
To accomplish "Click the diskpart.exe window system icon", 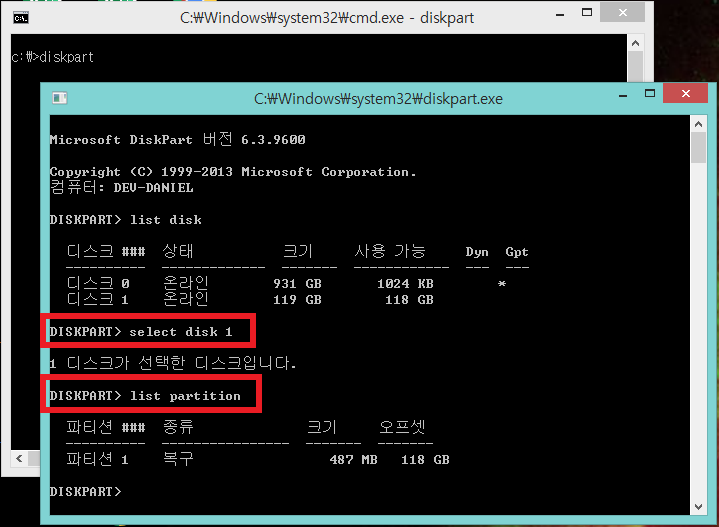I will coord(60,98).
